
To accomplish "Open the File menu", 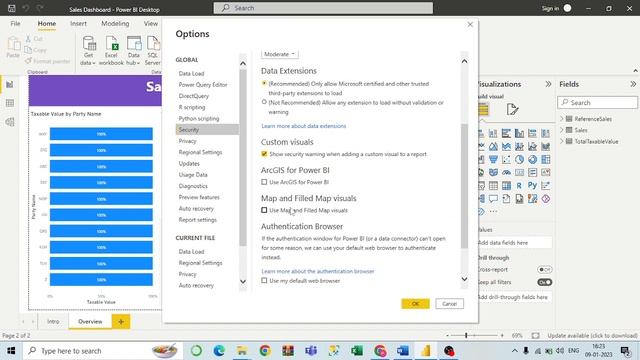I will coord(16,24).
